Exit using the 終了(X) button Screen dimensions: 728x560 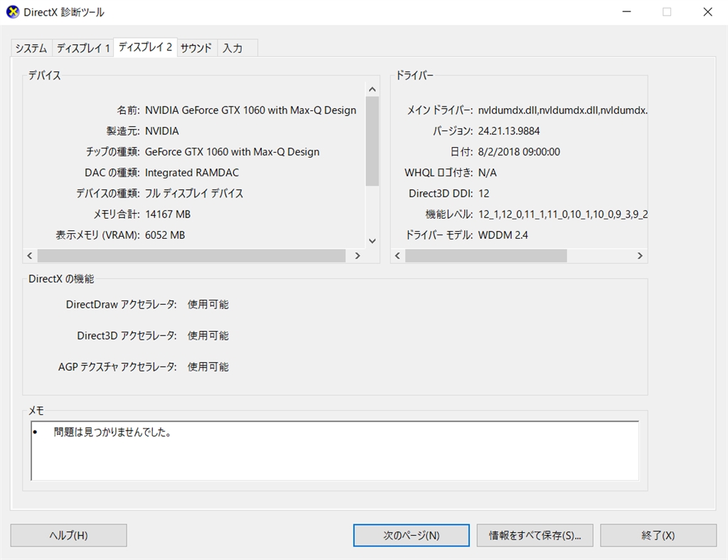(x=658, y=535)
